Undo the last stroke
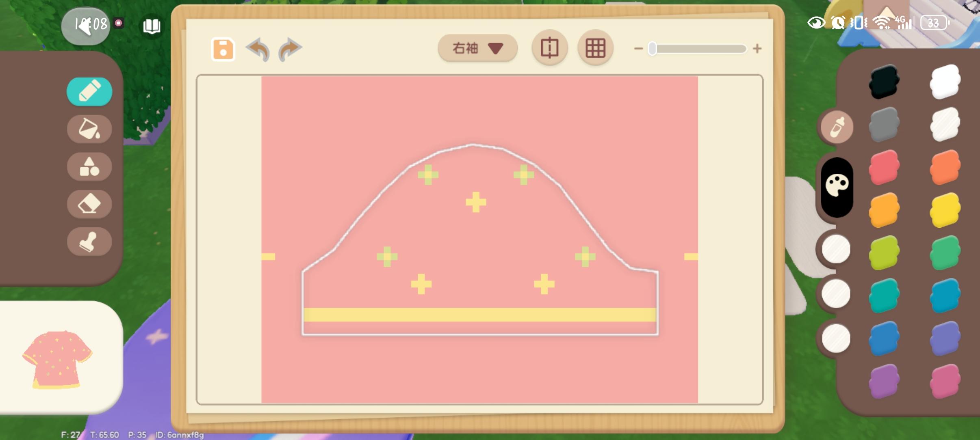 pos(258,49)
